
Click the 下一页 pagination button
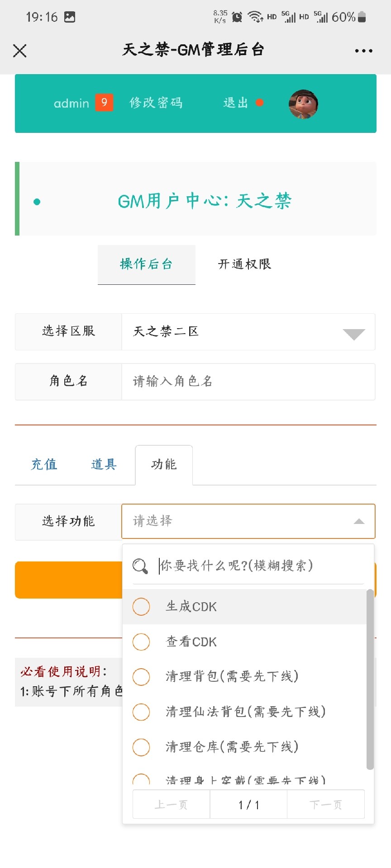(326, 804)
